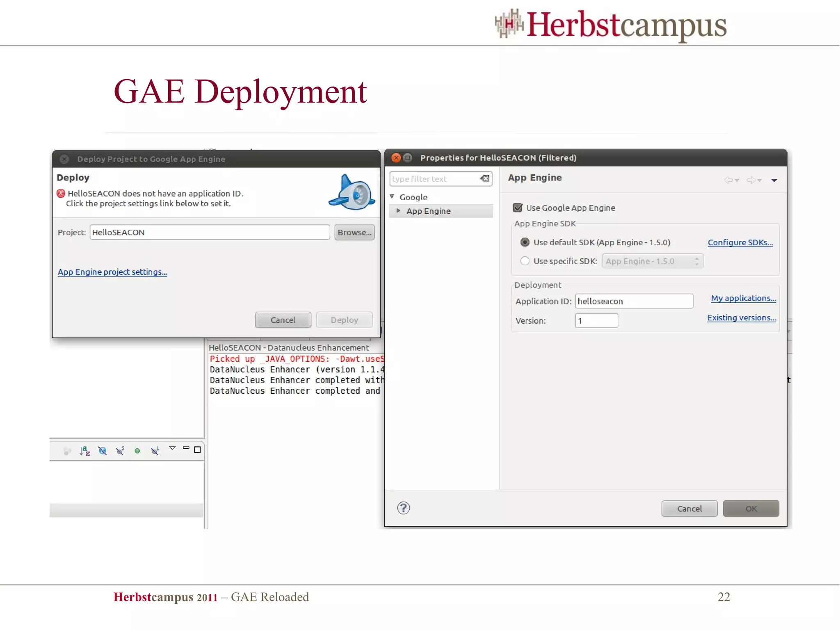Open the Existing versions link
840x630 pixels.
coord(742,317)
